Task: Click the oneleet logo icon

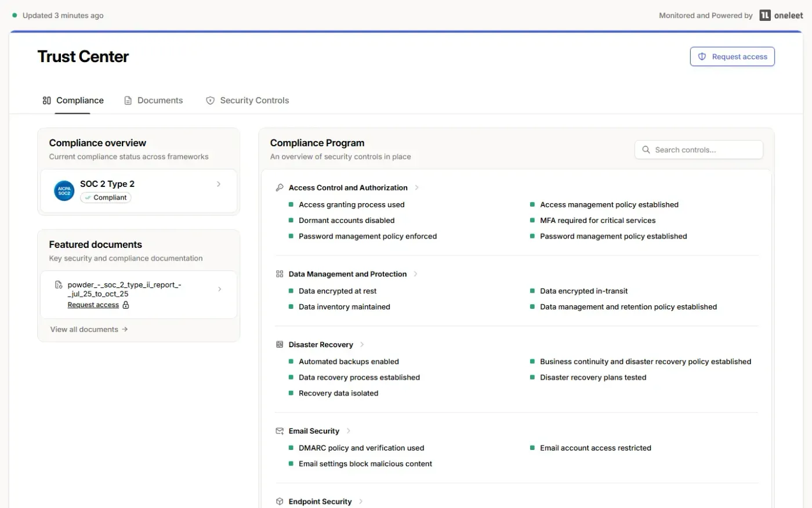Action: (x=765, y=16)
